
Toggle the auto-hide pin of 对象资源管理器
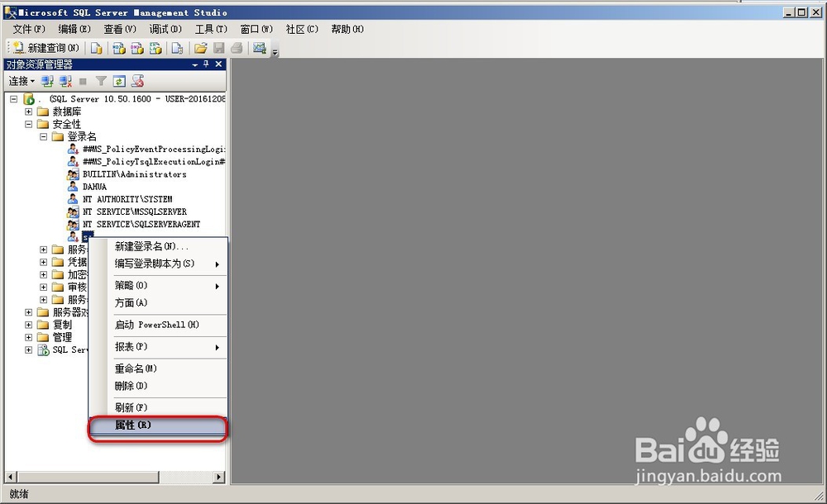(x=206, y=64)
